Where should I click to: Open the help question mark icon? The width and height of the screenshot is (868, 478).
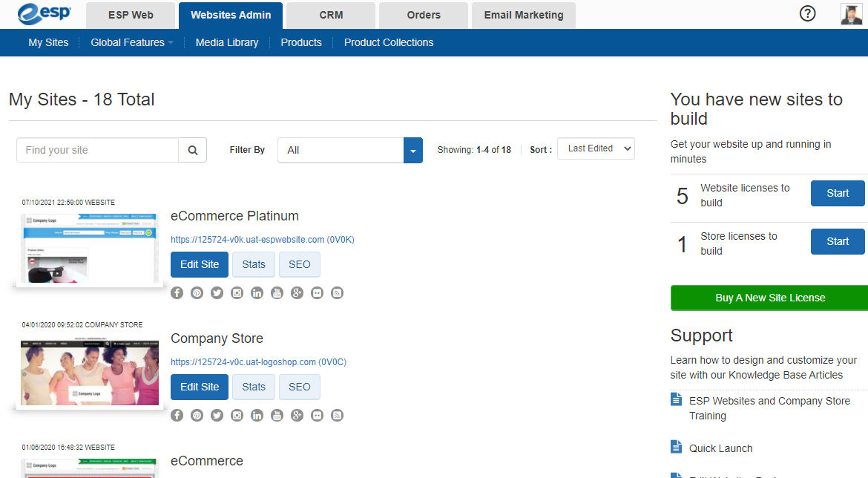[808, 13]
